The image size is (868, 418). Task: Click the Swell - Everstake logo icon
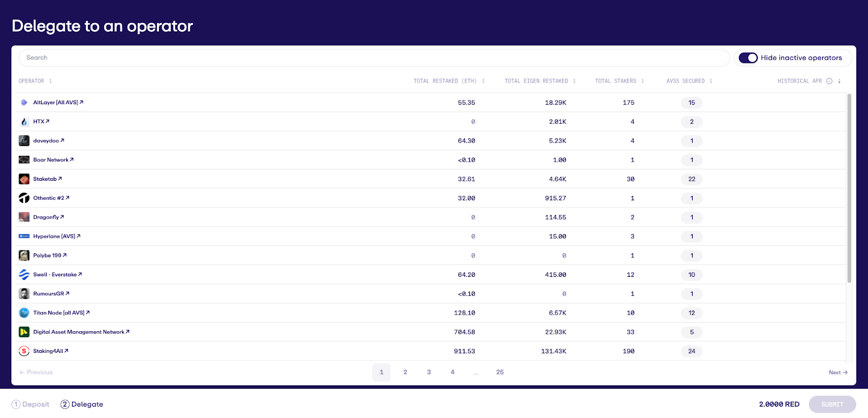(24, 275)
